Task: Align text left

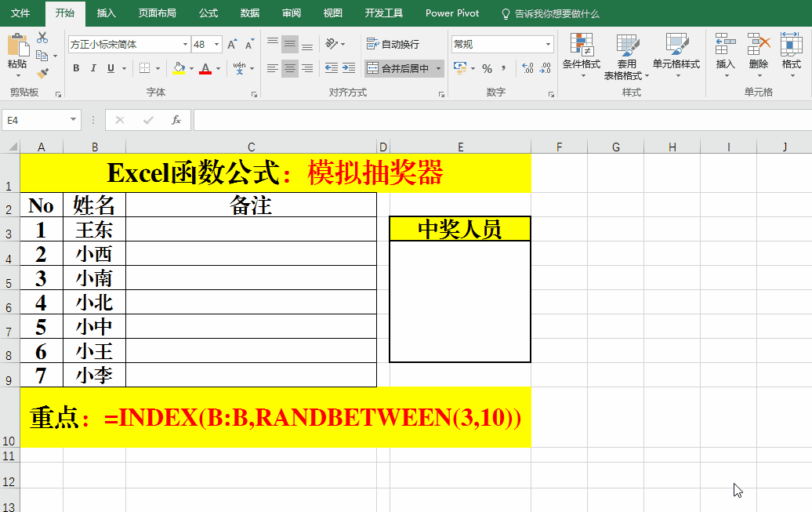Action: point(273,68)
